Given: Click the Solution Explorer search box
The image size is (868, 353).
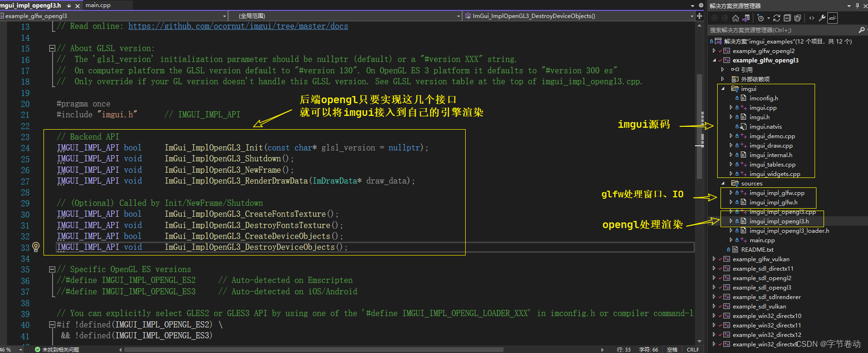Looking at the screenshot, I should pos(783,30).
